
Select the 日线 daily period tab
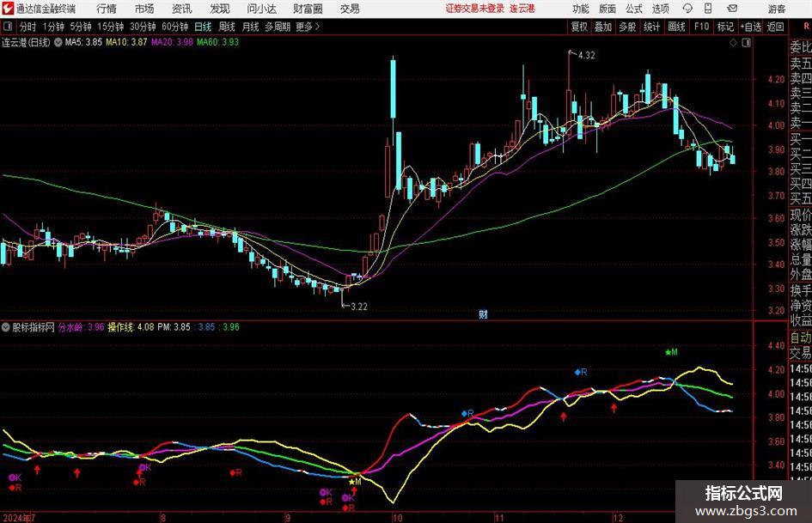pos(203,27)
